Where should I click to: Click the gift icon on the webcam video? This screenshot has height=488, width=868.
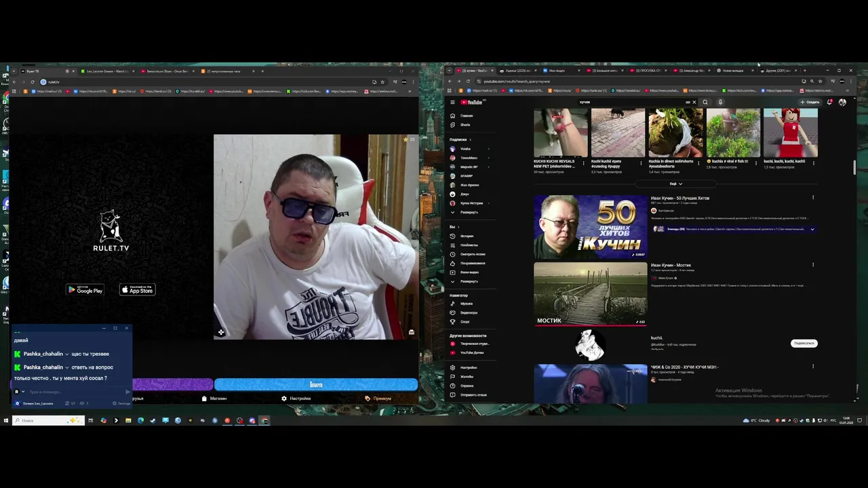(411, 332)
